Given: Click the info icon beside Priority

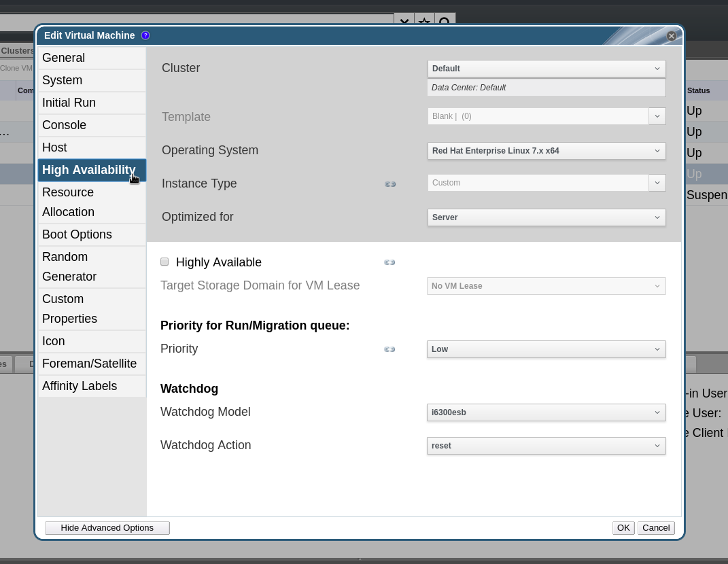Looking at the screenshot, I should click(389, 349).
